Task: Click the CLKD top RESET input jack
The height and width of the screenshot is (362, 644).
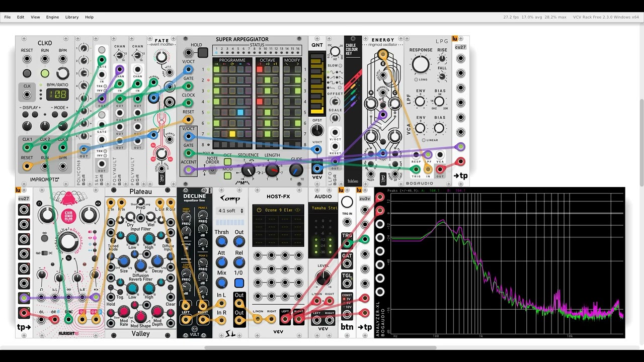Action: 27,59
